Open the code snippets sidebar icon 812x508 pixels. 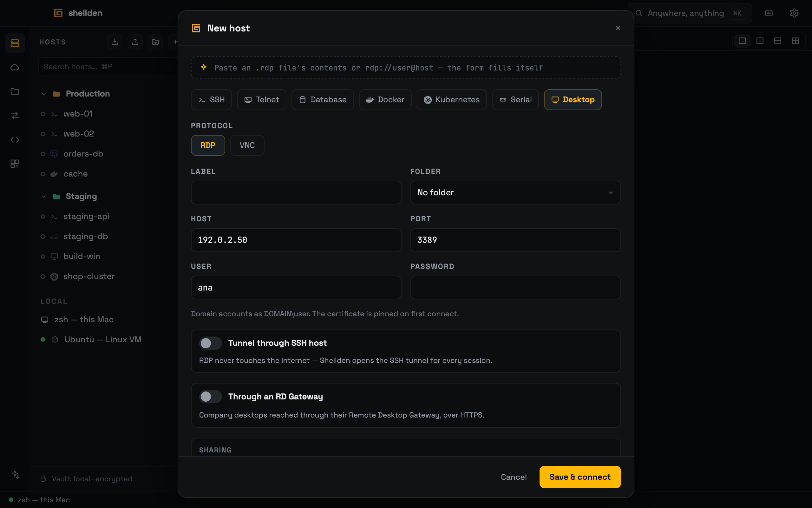15,140
